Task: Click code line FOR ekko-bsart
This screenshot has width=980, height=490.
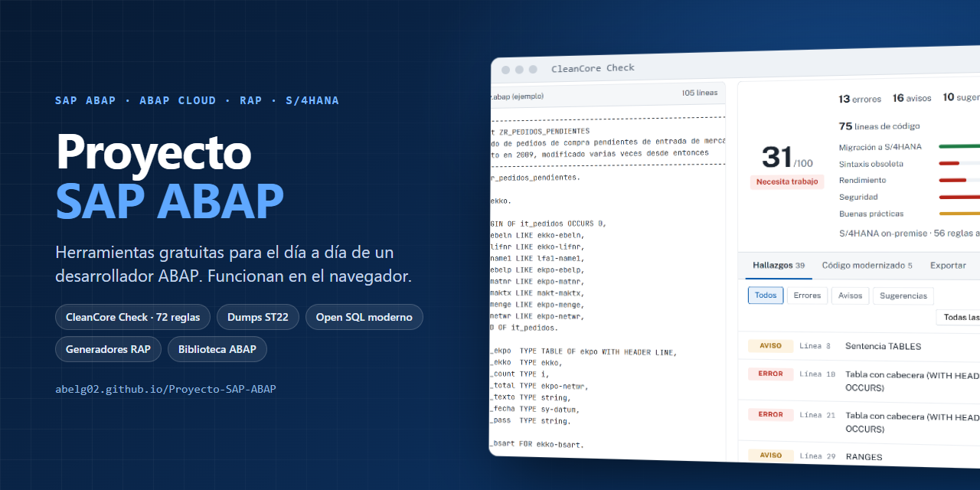Action: click(x=537, y=444)
